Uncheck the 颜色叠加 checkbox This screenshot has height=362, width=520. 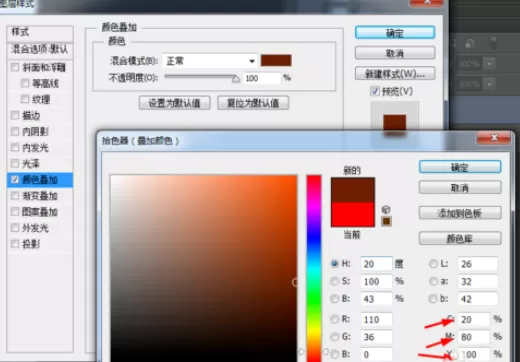click(x=15, y=180)
